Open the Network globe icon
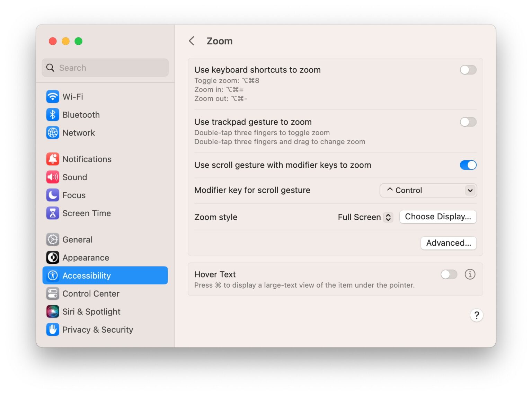Viewport: 532px width, 395px height. (53, 133)
